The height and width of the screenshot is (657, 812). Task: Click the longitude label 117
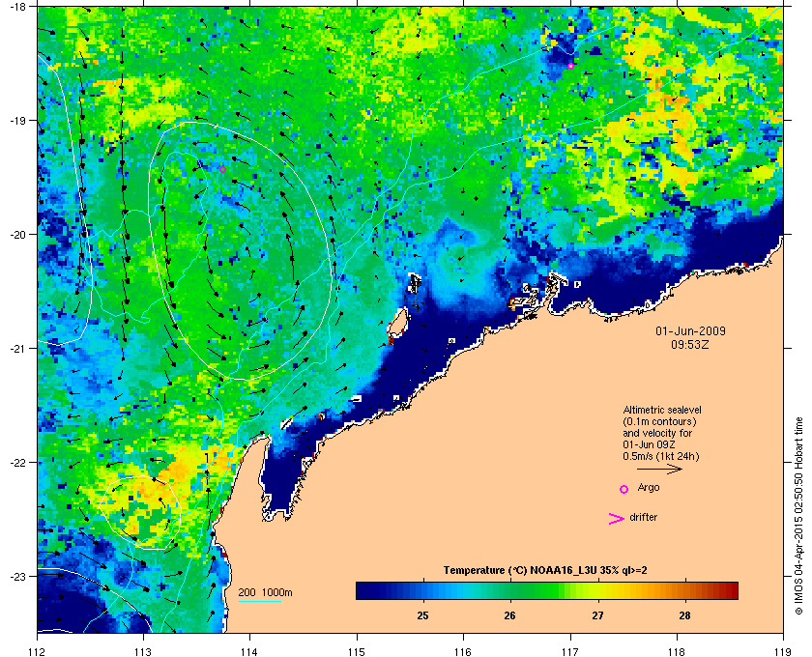pyautogui.click(x=569, y=651)
